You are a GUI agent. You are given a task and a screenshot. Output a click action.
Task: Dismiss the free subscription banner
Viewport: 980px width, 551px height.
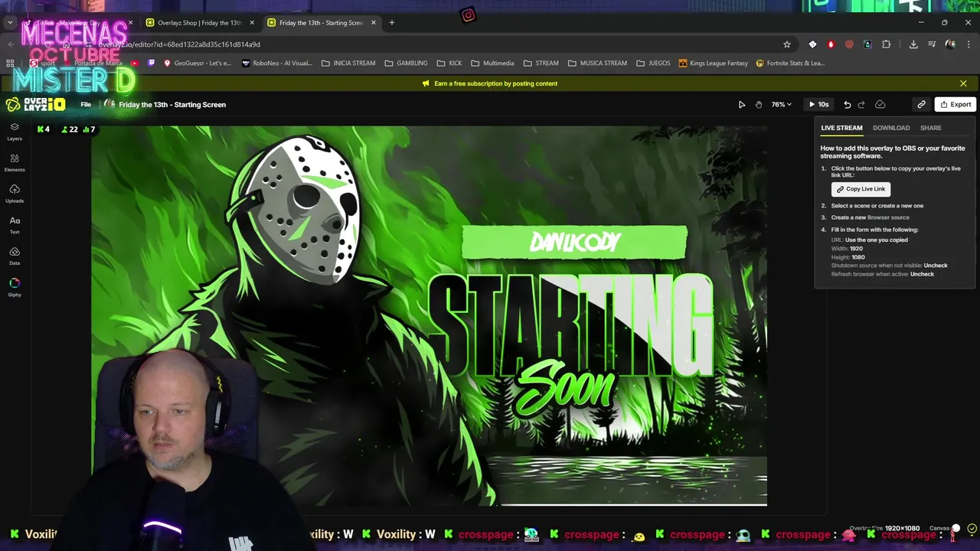pos(963,83)
